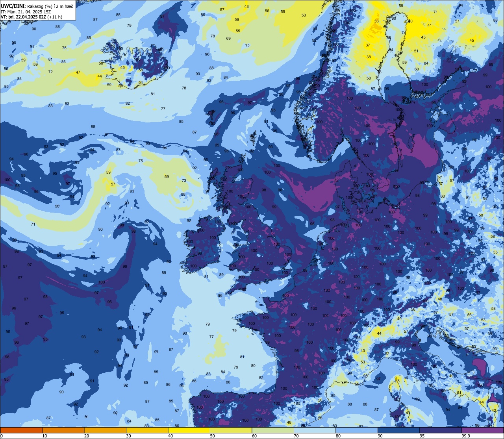Click the purple legend swatch above 99.9
The image size is (504, 439).
click(x=482, y=430)
